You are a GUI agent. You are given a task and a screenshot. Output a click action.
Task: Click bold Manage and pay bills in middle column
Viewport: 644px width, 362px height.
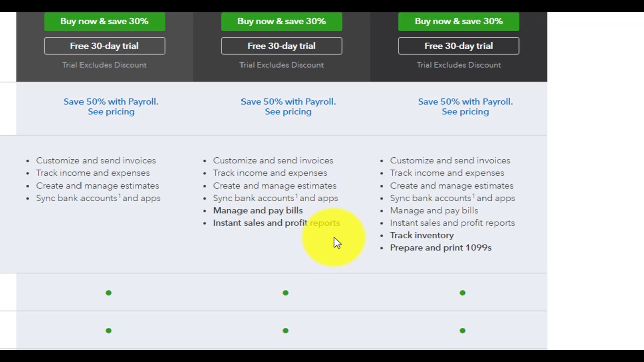point(258,211)
